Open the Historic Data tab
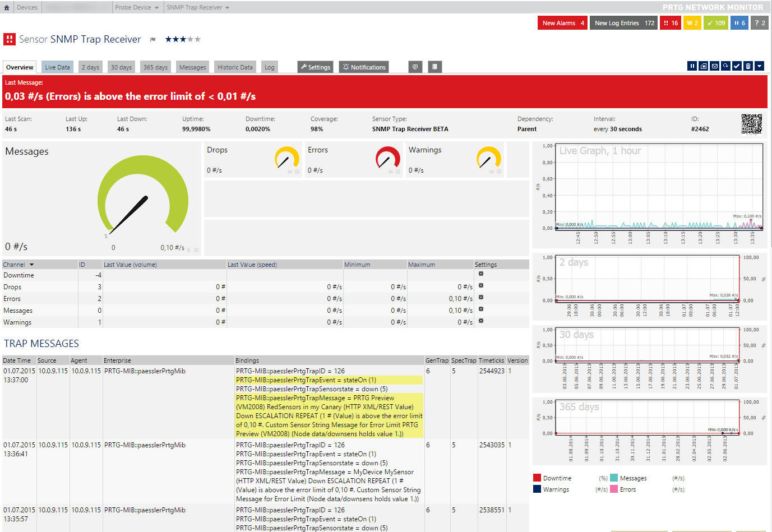This screenshot has width=772, height=532. pos(235,67)
